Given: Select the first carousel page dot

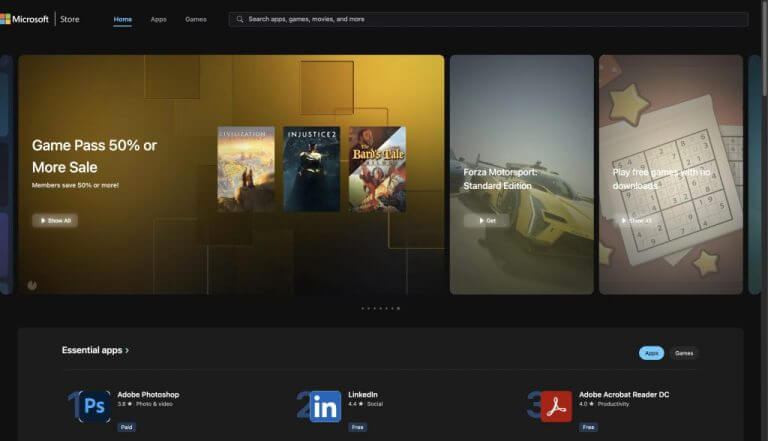Looking at the screenshot, I should click(362, 308).
